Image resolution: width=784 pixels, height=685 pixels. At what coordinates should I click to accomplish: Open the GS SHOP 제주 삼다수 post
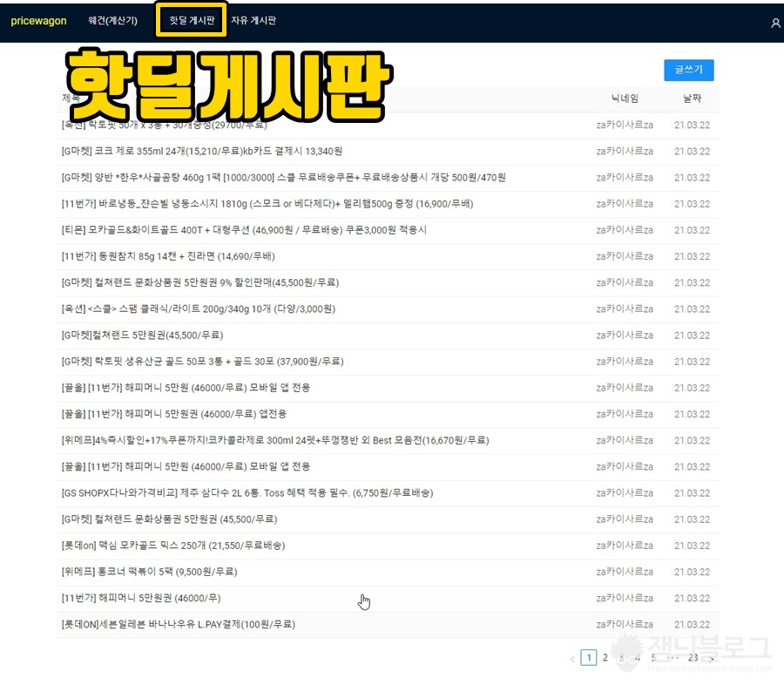coord(247,493)
